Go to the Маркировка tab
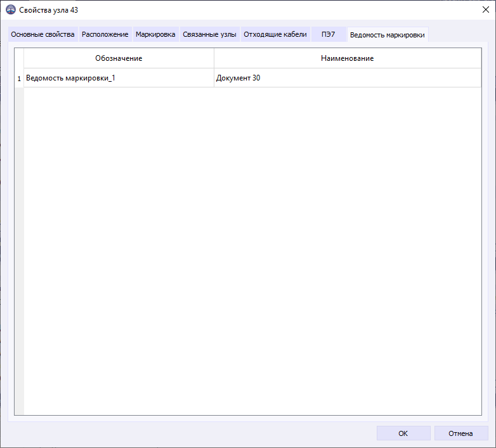 pos(155,35)
